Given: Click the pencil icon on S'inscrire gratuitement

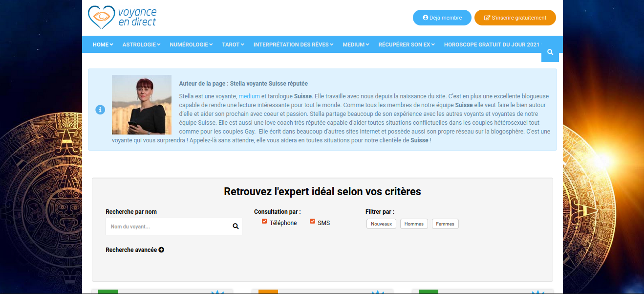Looking at the screenshot, I should pyautogui.click(x=487, y=17).
